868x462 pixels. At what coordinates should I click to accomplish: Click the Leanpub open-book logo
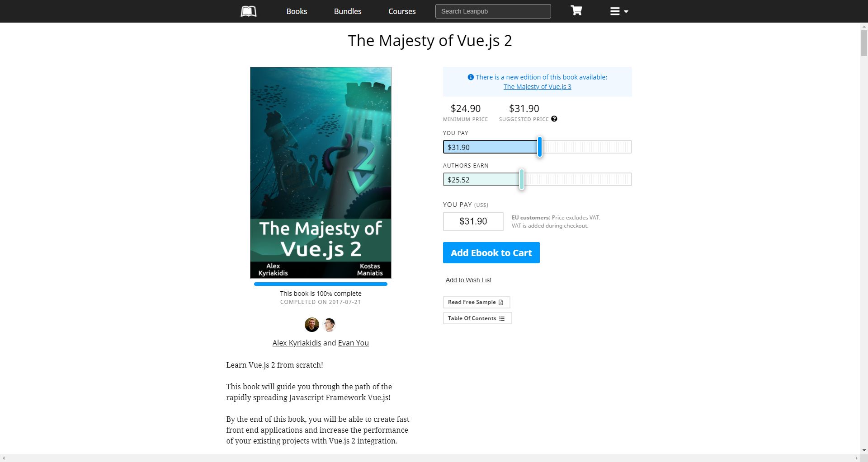pyautogui.click(x=249, y=11)
